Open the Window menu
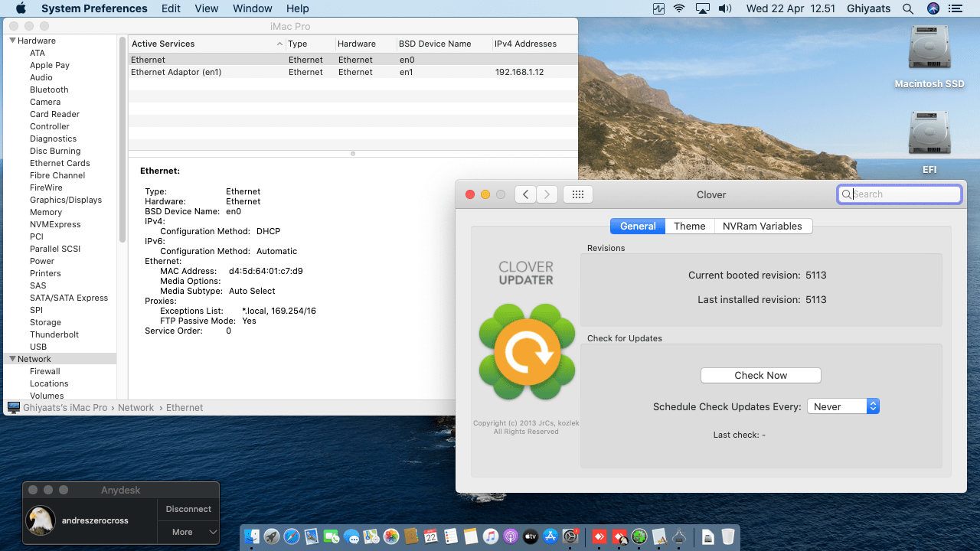 coord(252,8)
